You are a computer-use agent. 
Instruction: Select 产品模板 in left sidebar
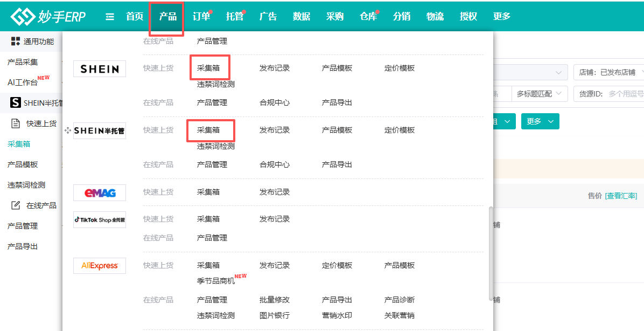[x=23, y=164]
